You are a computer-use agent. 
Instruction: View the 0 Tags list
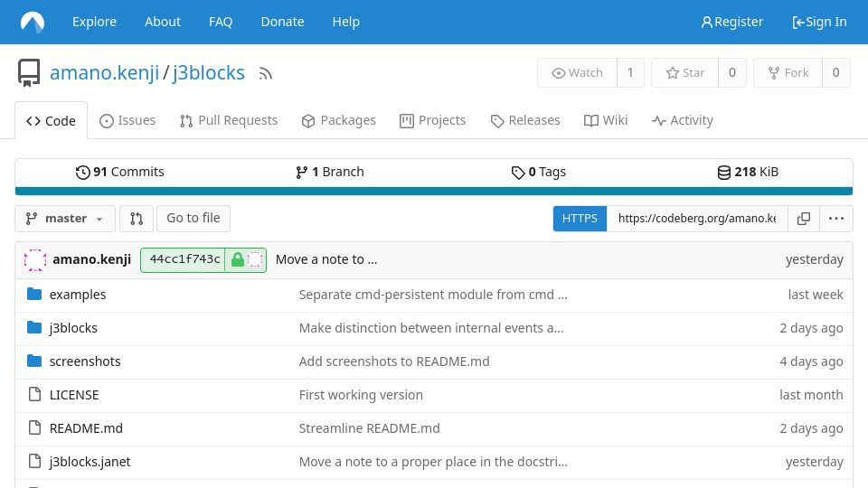click(x=538, y=172)
